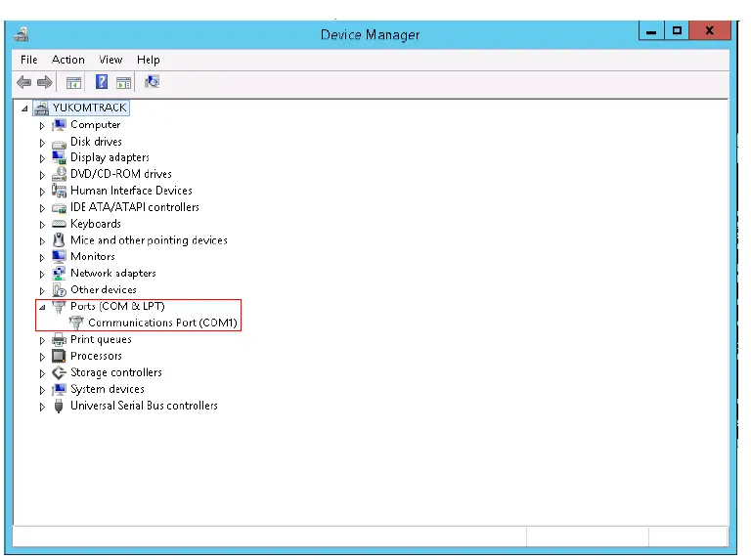751x560 pixels.
Task: Minimize the Device Manager window
Action: point(651,30)
